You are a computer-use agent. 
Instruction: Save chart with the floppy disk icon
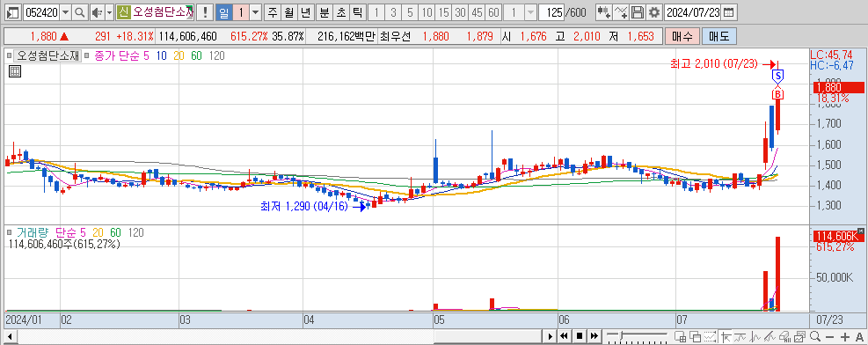tap(638, 12)
